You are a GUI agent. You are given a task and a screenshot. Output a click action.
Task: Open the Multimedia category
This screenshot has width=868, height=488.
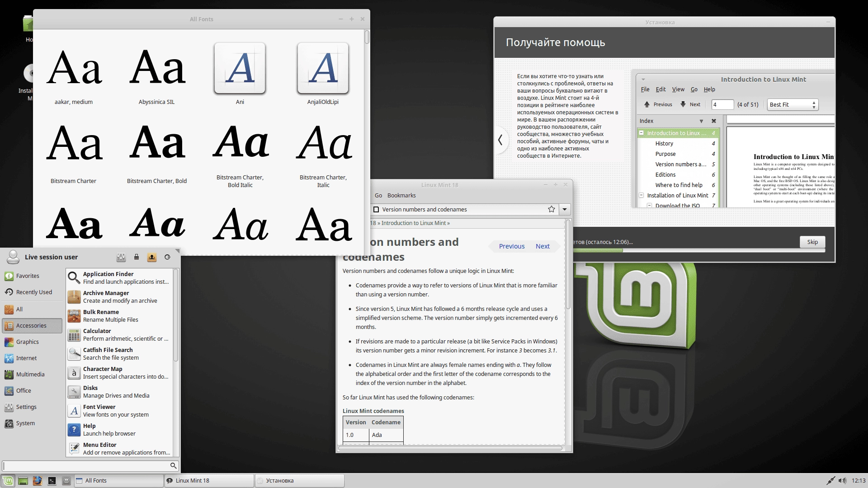tap(32, 375)
